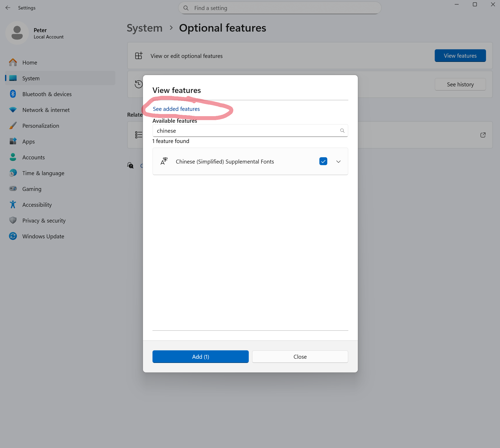Screen dimensions: 500x448
Task: Open Bluetooth & devices settings
Action: pos(60,94)
